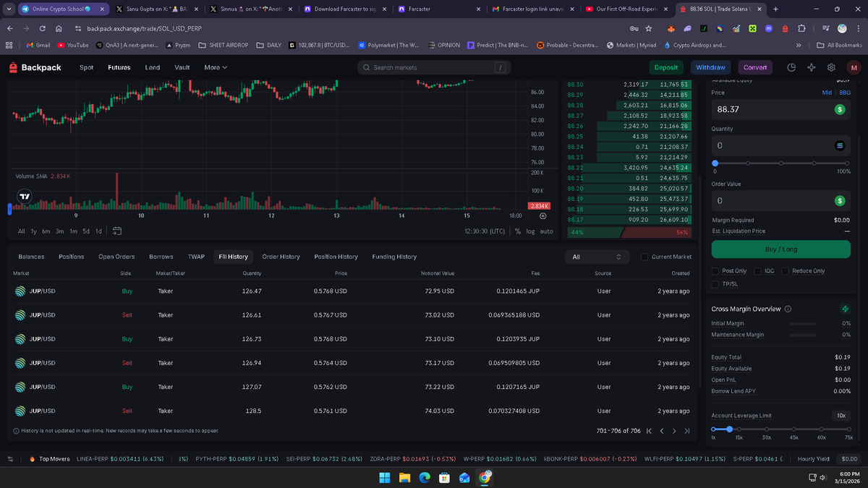Open File Explorer from the taskbar
The height and width of the screenshot is (488, 868).
click(404, 477)
